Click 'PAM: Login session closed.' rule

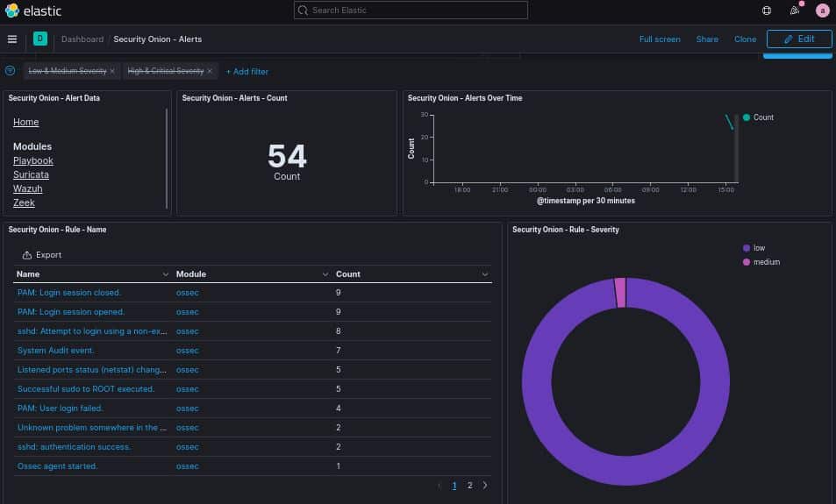click(69, 293)
